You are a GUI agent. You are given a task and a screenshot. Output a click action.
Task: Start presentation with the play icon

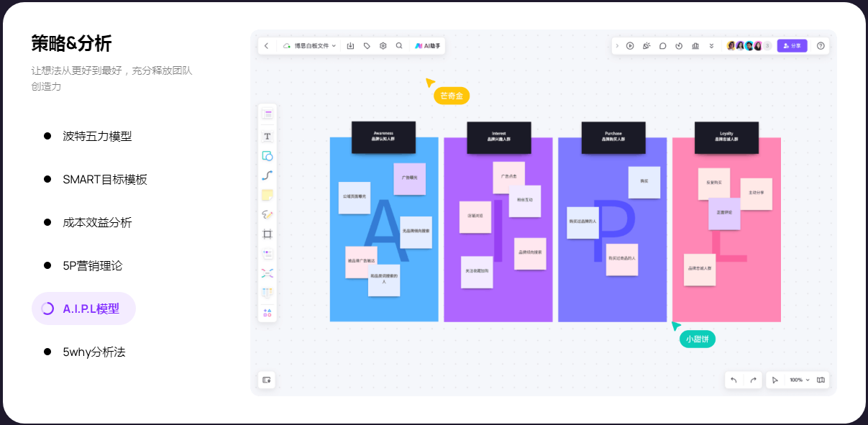[630, 45]
